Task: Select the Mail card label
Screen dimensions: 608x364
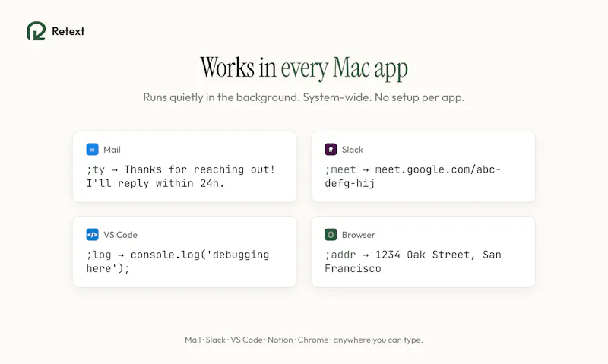Action: click(x=112, y=150)
